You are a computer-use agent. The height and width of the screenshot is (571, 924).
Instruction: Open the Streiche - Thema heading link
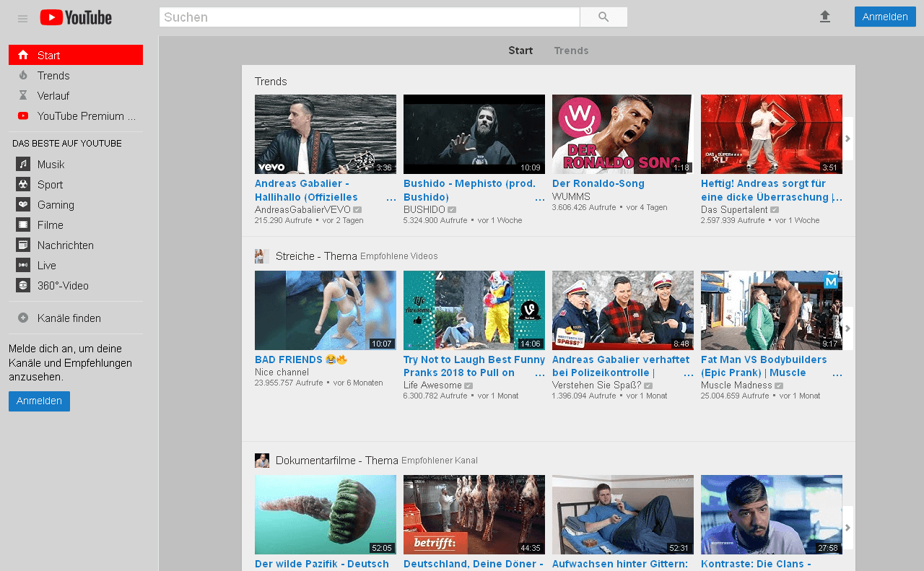coord(317,256)
